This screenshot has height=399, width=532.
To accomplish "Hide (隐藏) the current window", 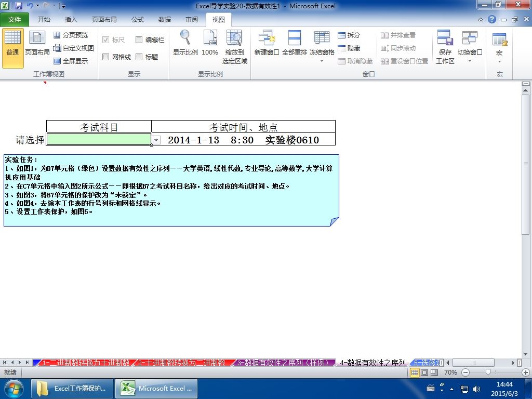I will 349,48.
